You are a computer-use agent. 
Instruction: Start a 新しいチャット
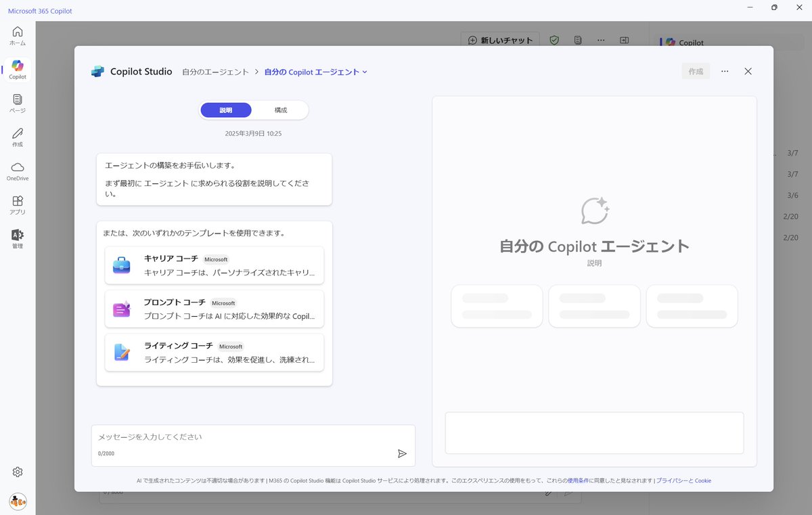pyautogui.click(x=500, y=41)
